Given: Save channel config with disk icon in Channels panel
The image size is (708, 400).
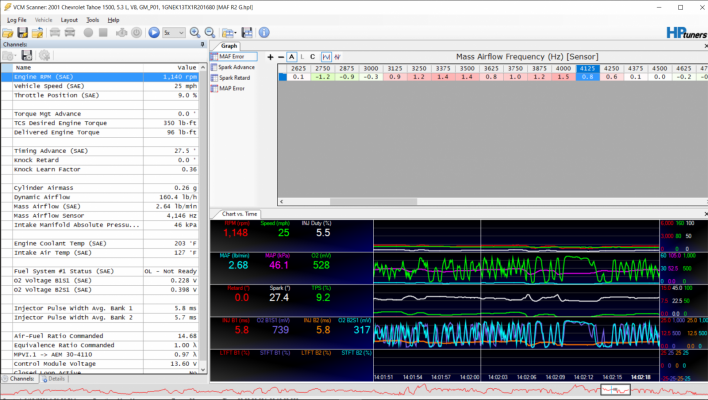Looking at the screenshot, I should coord(27,56).
